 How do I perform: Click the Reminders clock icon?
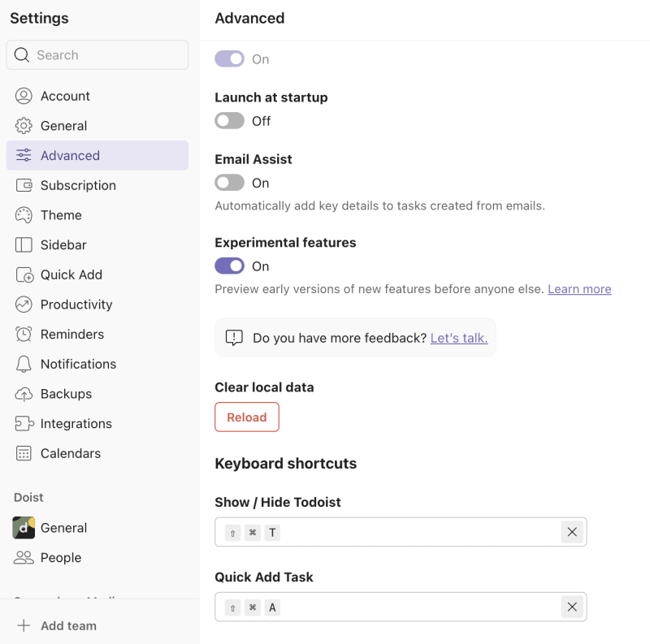coord(24,334)
